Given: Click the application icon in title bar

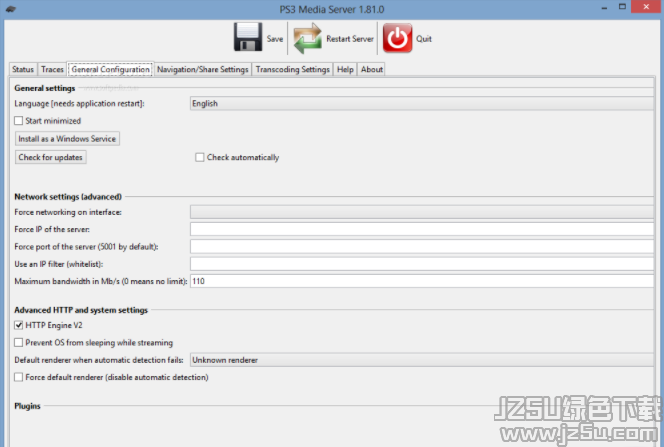Looking at the screenshot, I should tap(10, 9).
